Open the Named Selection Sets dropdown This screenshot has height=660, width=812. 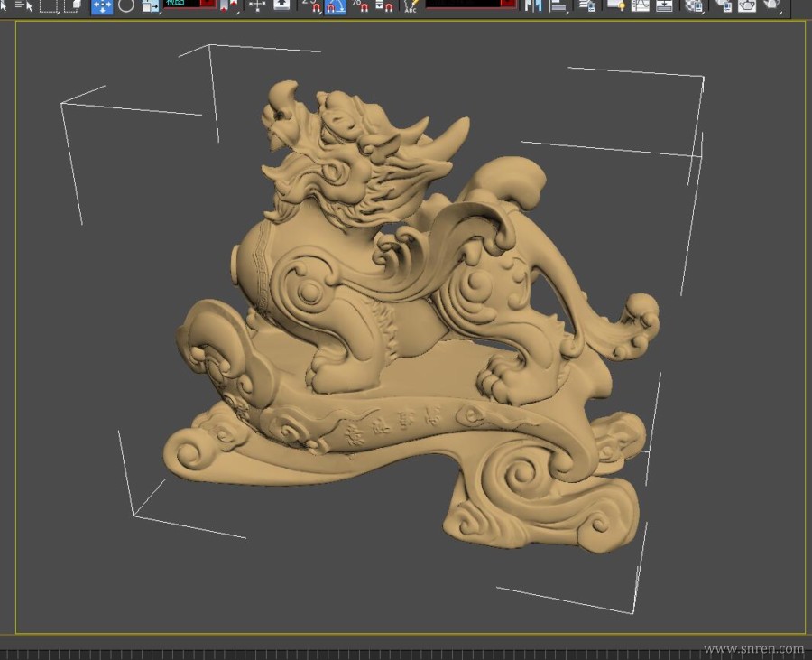coord(471,4)
